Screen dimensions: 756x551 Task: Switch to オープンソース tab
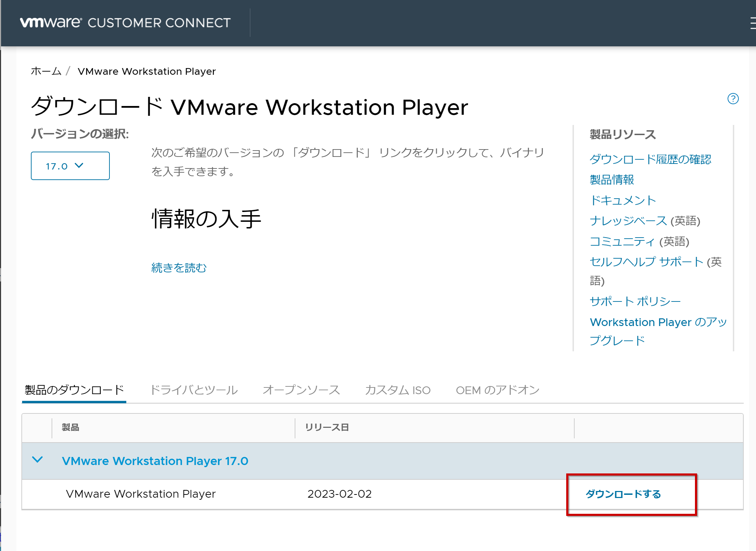coord(301,390)
